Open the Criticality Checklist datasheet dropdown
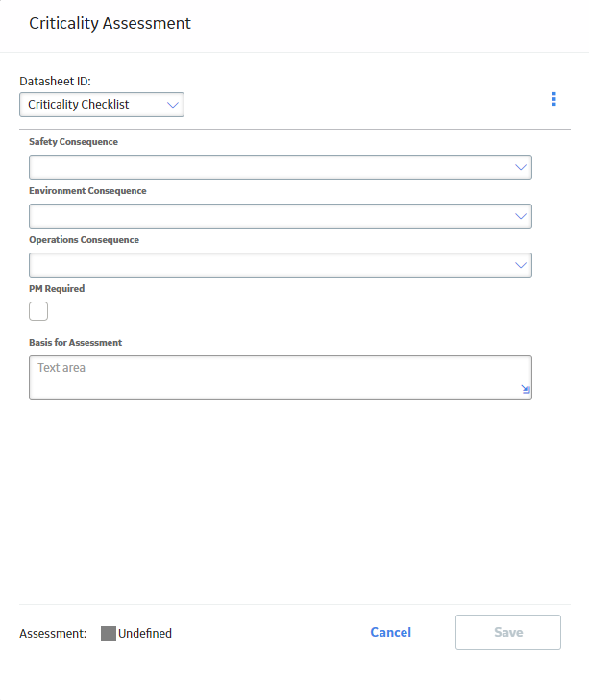This screenshot has height=700, width=589. click(x=102, y=105)
